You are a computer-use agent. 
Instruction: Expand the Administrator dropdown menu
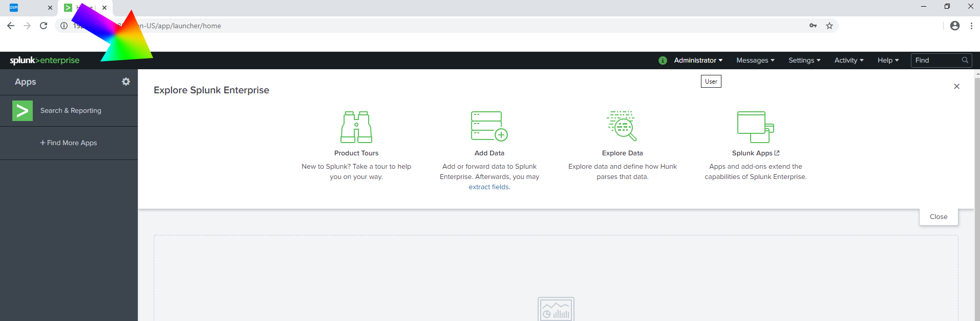[x=698, y=60]
